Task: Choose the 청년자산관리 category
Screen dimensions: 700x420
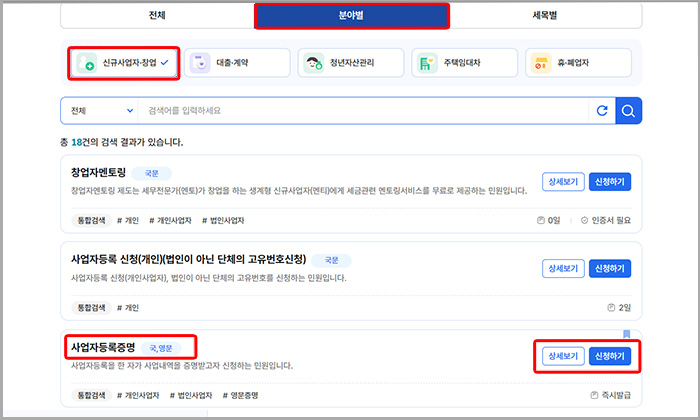Action: (x=351, y=63)
